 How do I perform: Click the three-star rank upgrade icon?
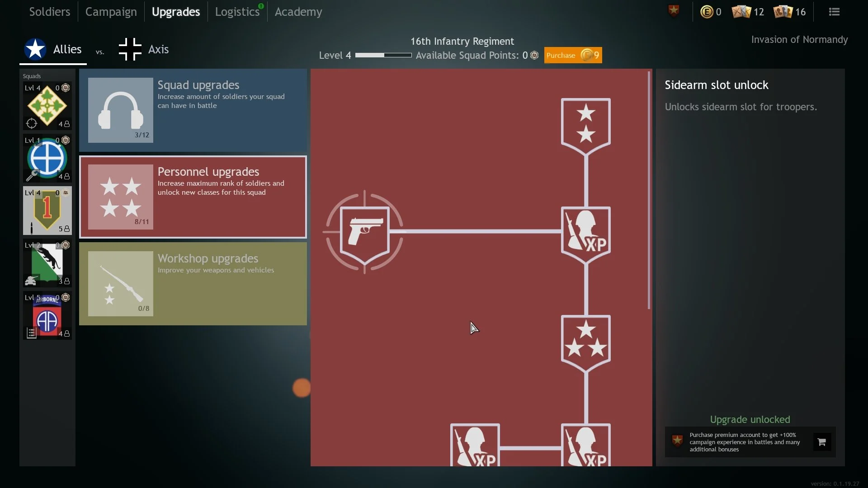point(586,343)
